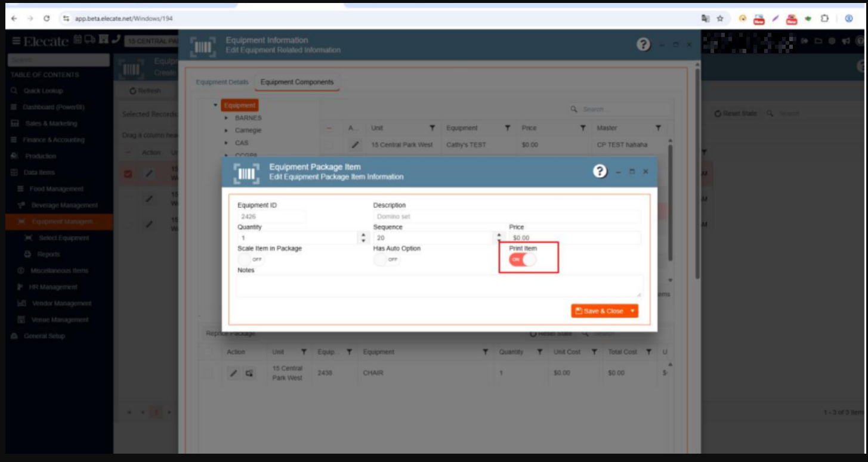Screen dimensions: 868x462
Task: Click the Save & Close button
Action: [x=599, y=311]
